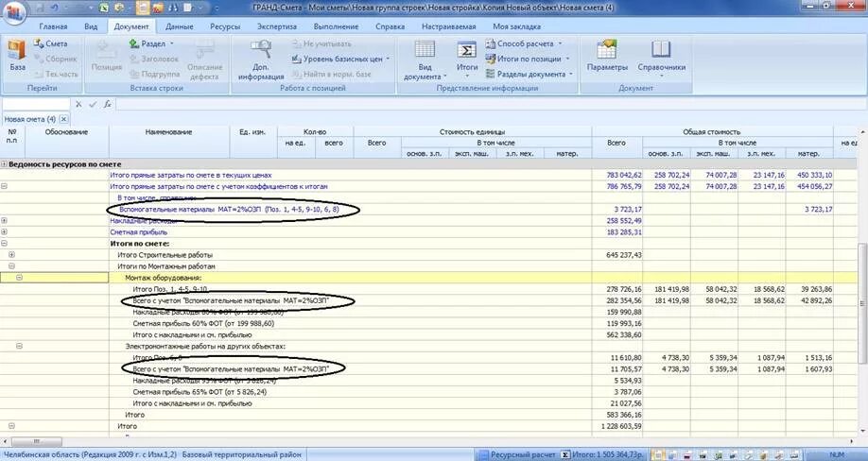Expand the Сметная прибыль row
The width and height of the screenshot is (868, 461).
pos(4,232)
